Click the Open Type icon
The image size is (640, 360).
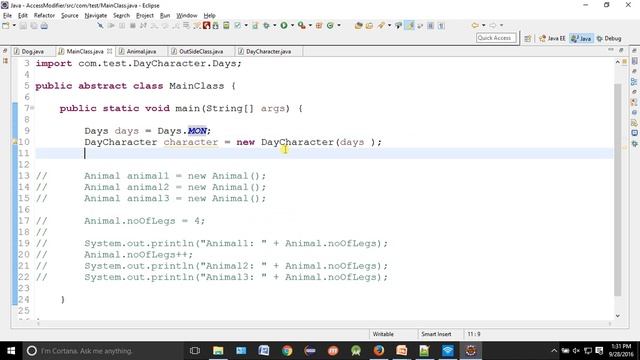(x=359, y=26)
